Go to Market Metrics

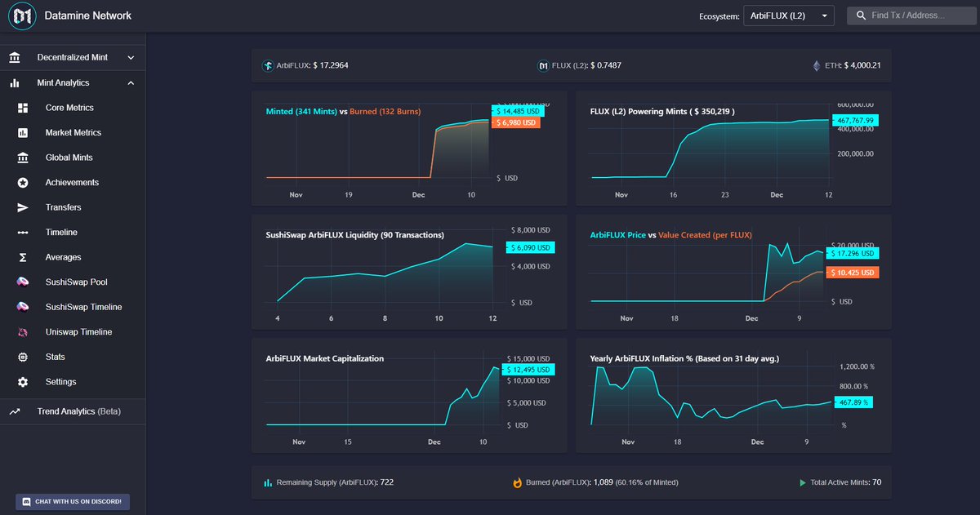(73, 133)
